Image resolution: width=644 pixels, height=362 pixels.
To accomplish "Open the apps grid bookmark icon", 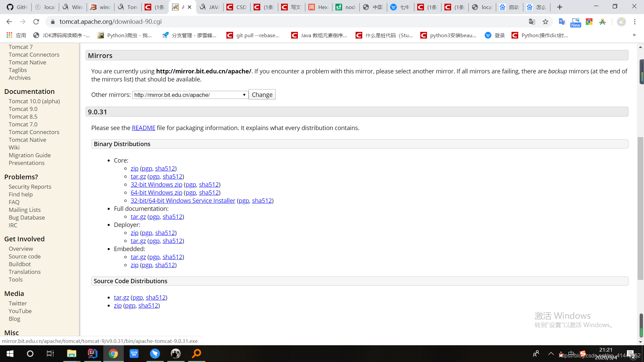I will pyautogui.click(x=9, y=35).
